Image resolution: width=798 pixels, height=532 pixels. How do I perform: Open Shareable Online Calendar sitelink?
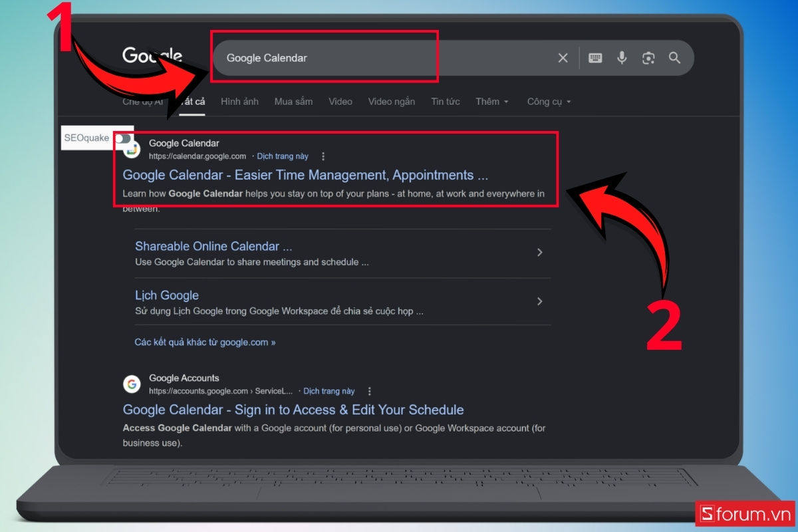coord(213,246)
